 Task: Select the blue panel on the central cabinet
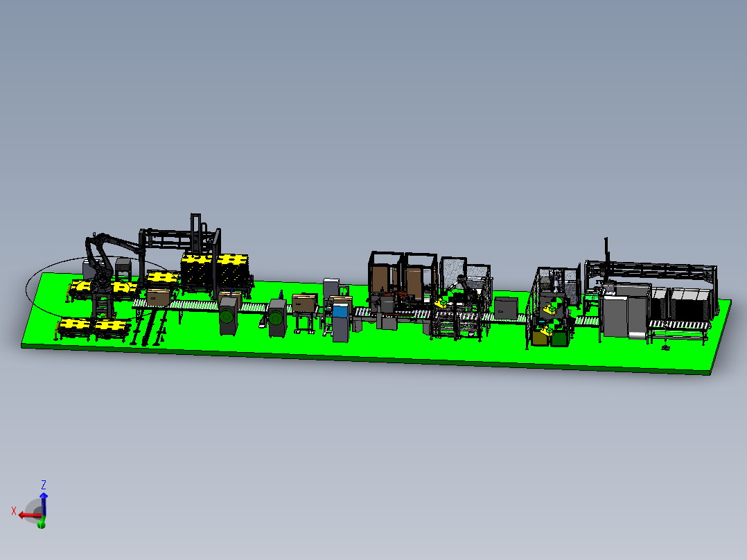pyautogui.click(x=340, y=312)
